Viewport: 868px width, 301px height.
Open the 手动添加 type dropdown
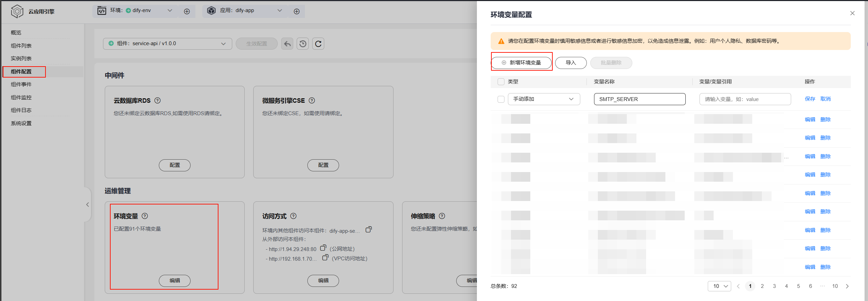(544, 99)
